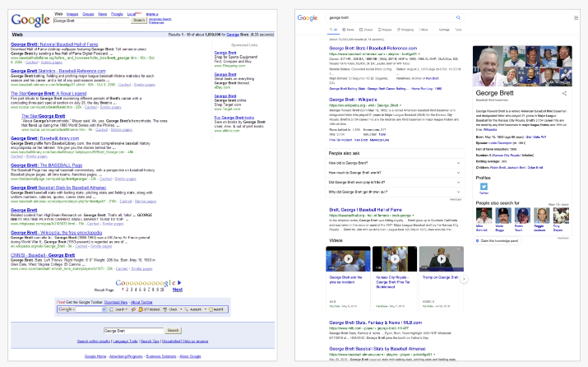
Task: Open 'Google Home' footer link
Action: click(95, 356)
